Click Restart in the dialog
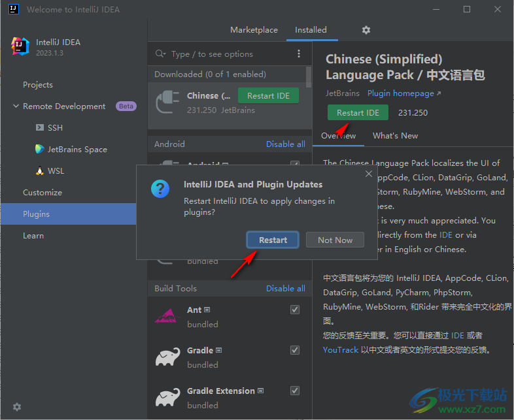The width and height of the screenshot is (514, 420). pyautogui.click(x=273, y=240)
